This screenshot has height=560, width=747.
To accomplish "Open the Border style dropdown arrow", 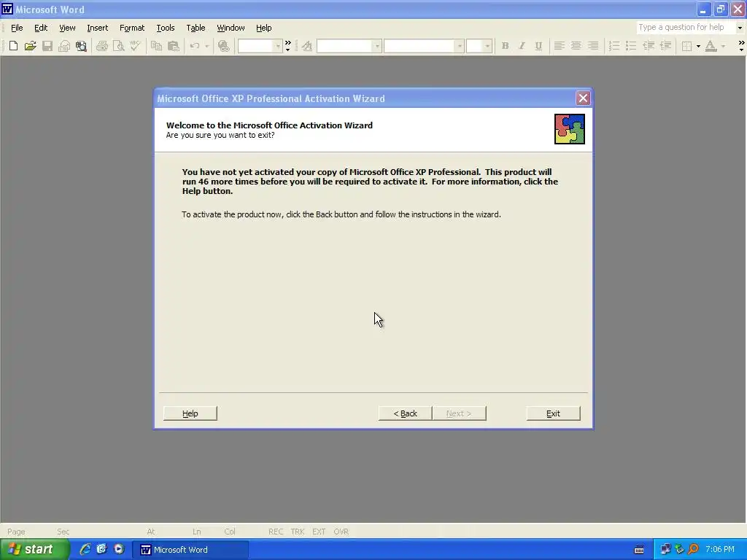I will click(698, 46).
